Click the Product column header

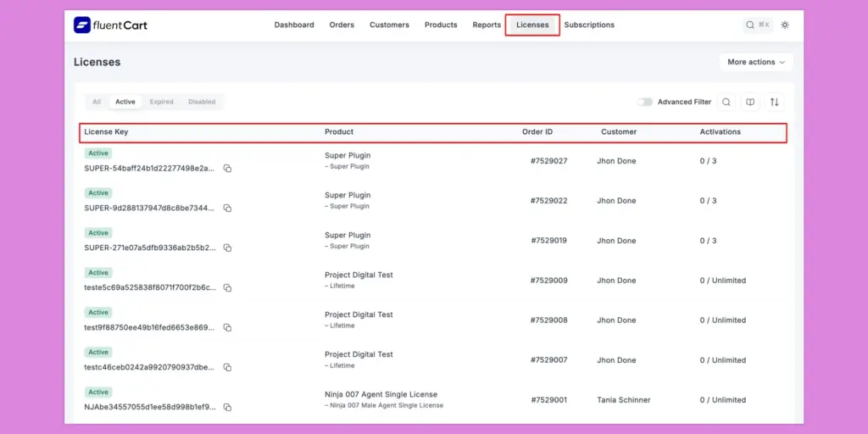339,131
